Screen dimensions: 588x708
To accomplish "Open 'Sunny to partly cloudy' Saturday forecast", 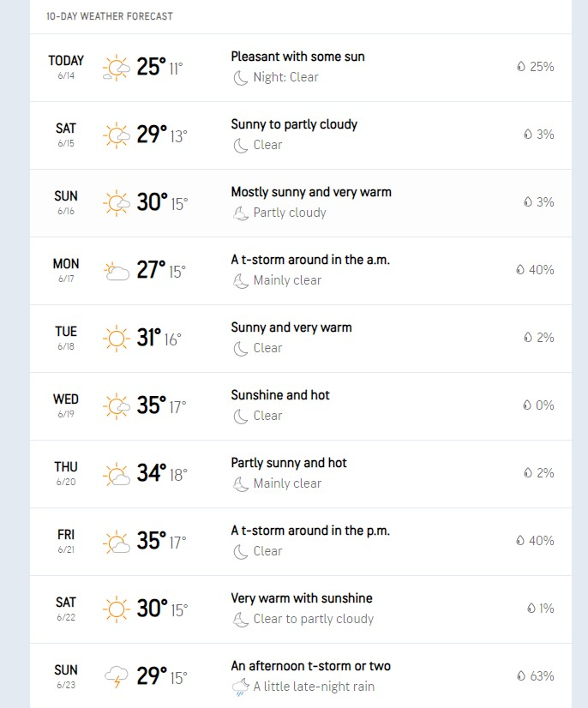I will pyautogui.click(x=294, y=124).
